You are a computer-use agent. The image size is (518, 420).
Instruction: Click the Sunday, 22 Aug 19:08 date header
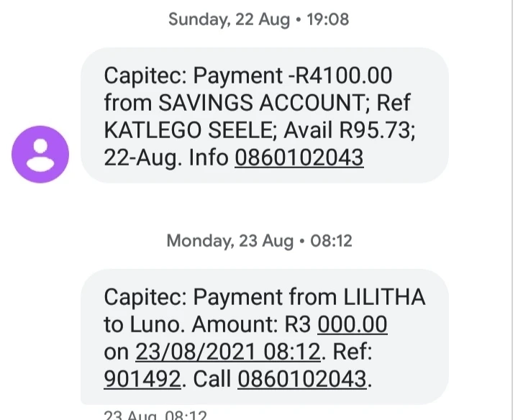pyautogui.click(x=258, y=19)
